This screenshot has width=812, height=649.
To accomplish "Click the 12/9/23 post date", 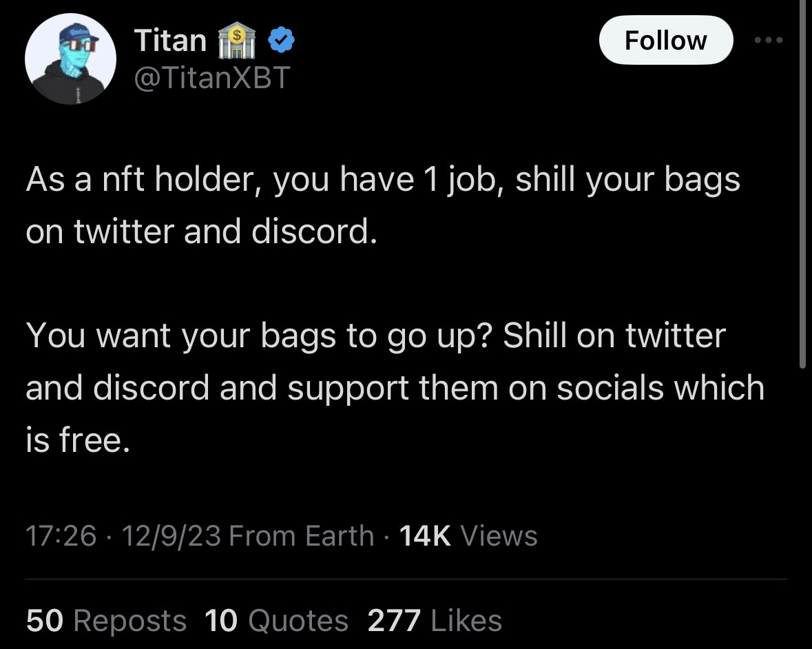I will tap(171, 535).
